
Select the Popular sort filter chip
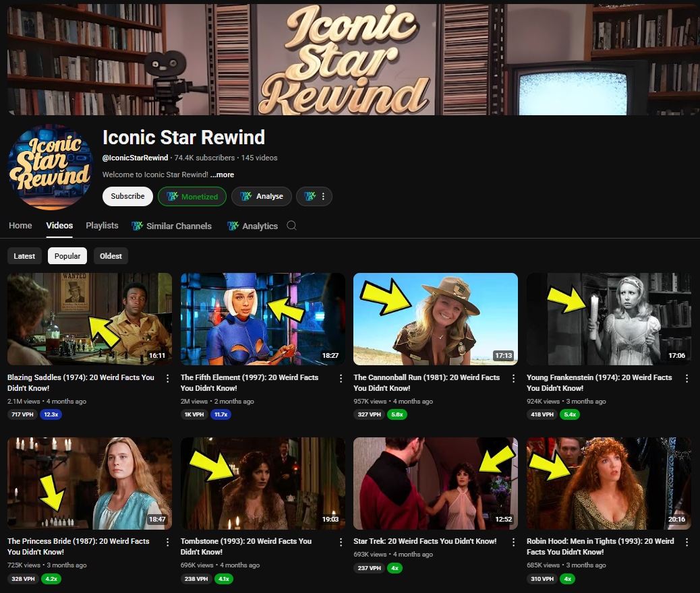(67, 256)
